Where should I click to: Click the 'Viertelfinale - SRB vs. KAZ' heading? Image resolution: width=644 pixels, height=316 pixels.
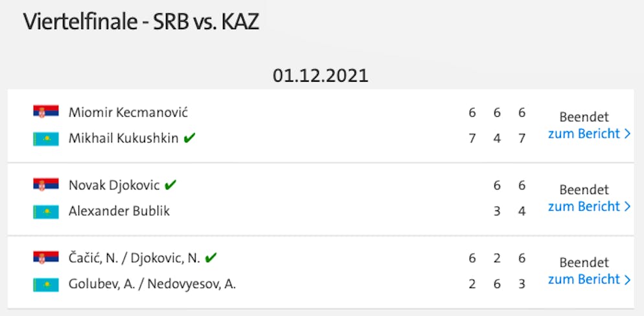tap(141, 22)
